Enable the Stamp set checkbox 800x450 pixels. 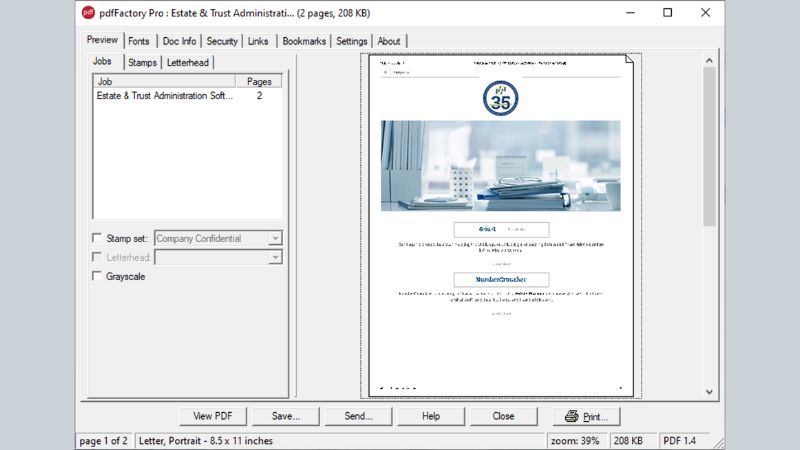[96, 238]
